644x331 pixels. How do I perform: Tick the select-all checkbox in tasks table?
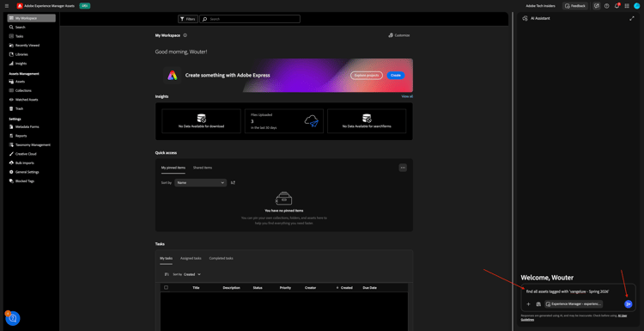(166, 287)
